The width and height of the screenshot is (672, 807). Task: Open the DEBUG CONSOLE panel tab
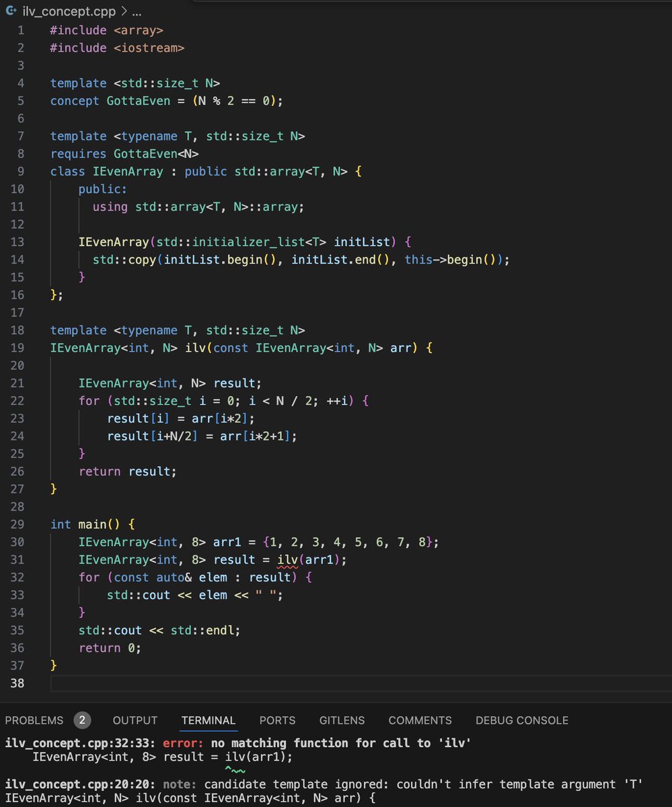click(522, 720)
